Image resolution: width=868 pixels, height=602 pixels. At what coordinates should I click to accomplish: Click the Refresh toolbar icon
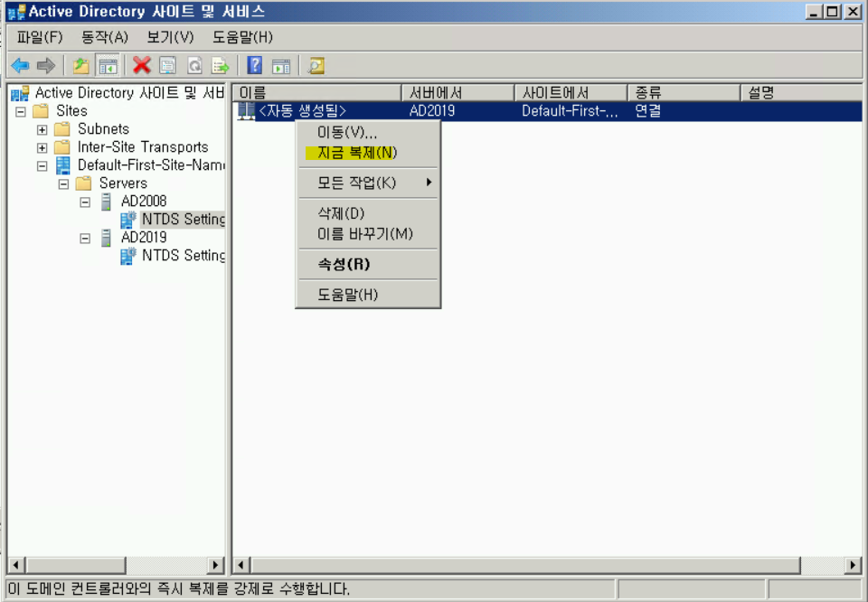pyautogui.click(x=194, y=66)
